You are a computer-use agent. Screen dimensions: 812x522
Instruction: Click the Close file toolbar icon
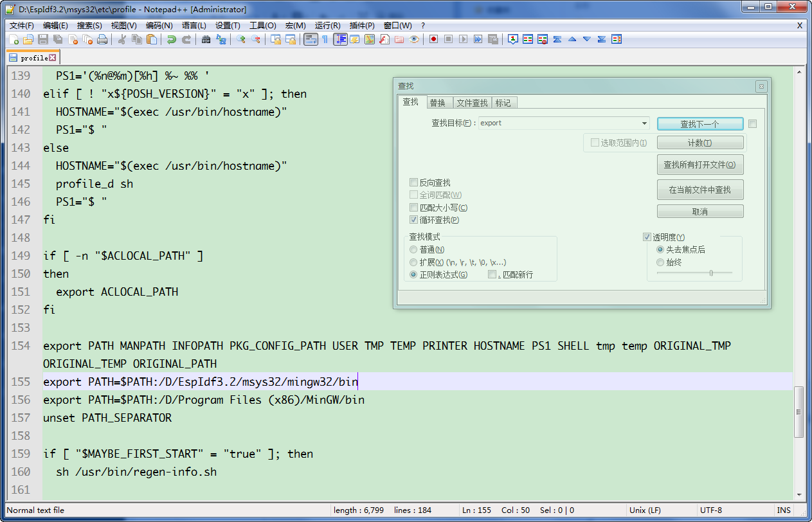tap(73, 39)
